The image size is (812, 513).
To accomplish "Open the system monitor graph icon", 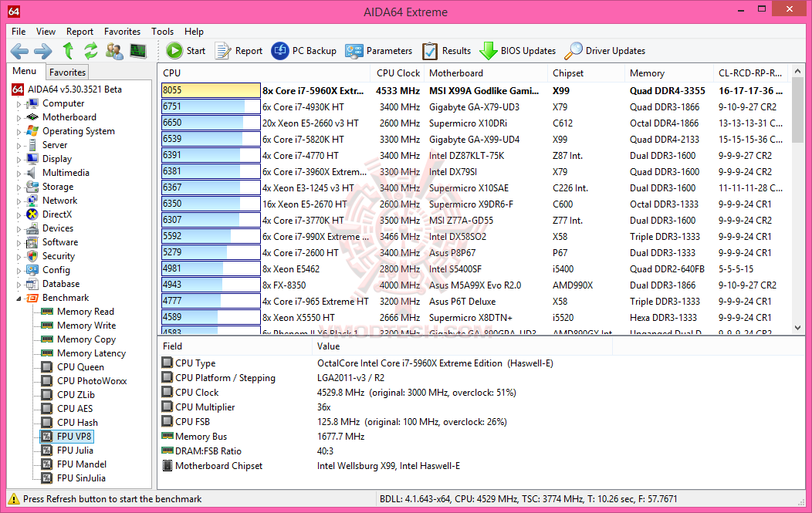I will pyautogui.click(x=138, y=51).
